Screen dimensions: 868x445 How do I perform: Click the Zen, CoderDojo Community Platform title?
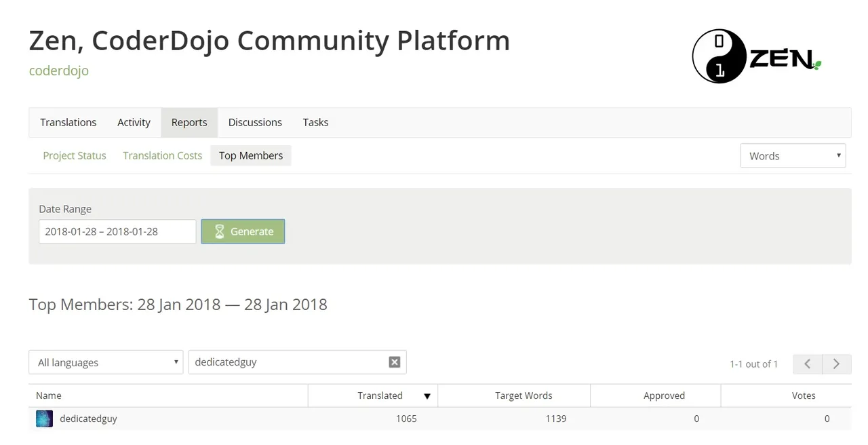[269, 41]
